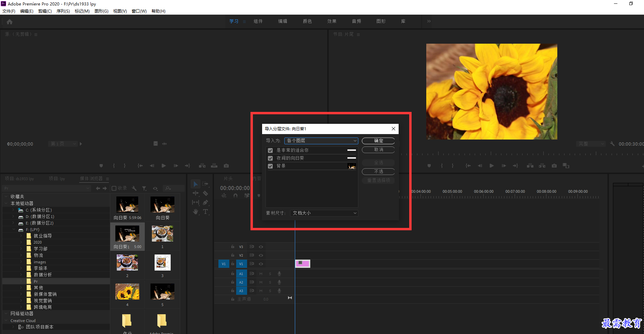644x334 pixels.
Task: Open the 导入为 dropdown
Action: pyautogui.click(x=321, y=141)
